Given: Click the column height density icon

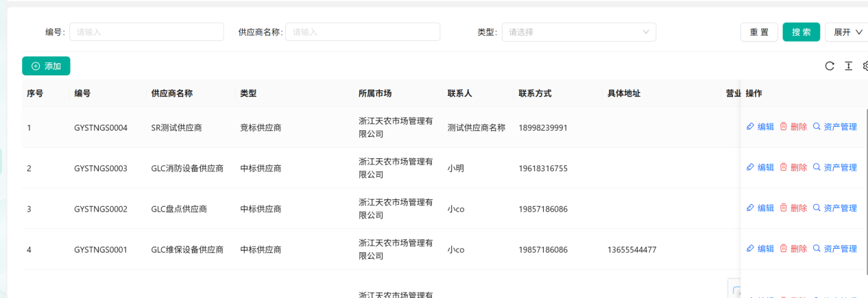Looking at the screenshot, I should pos(849,66).
